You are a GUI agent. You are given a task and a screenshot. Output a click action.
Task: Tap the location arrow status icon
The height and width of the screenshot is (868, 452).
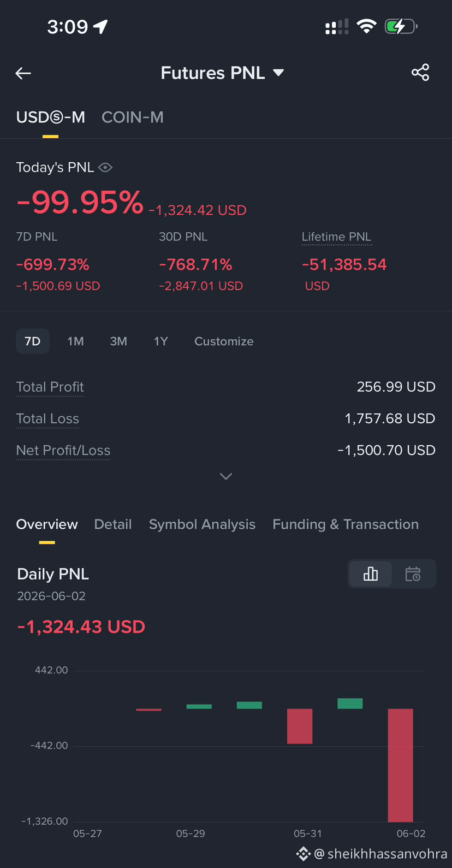click(100, 26)
